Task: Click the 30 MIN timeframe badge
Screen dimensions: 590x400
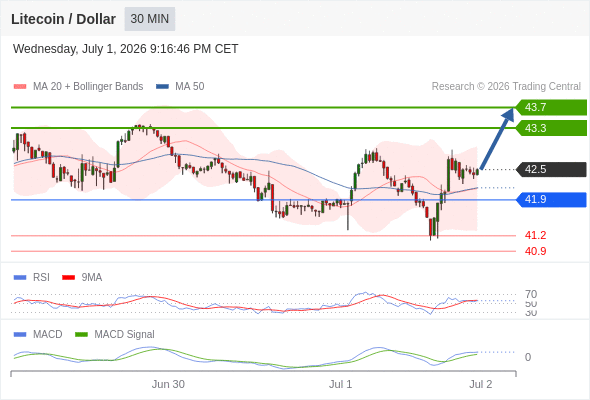Action: click(x=150, y=19)
